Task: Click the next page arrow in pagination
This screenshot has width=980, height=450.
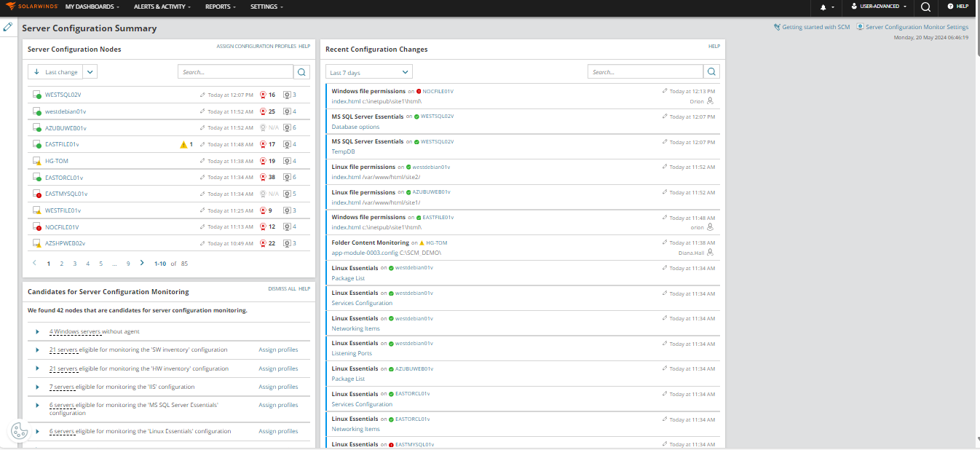Action: (x=142, y=263)
